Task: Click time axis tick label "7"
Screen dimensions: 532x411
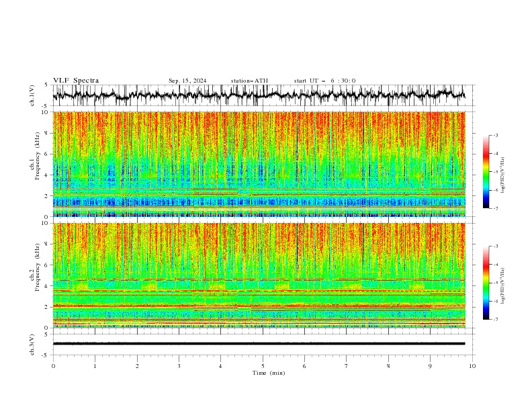Action: (x=347, y=366)
